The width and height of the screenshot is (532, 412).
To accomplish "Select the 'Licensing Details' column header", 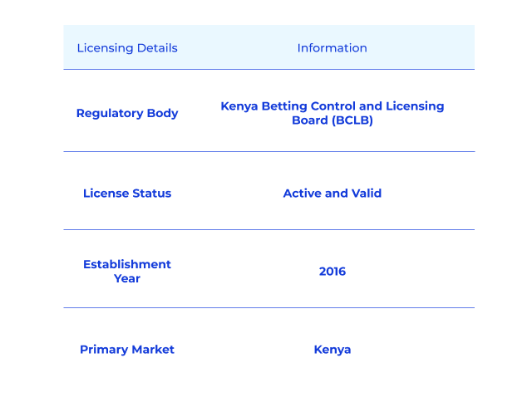I will point(127,48).
